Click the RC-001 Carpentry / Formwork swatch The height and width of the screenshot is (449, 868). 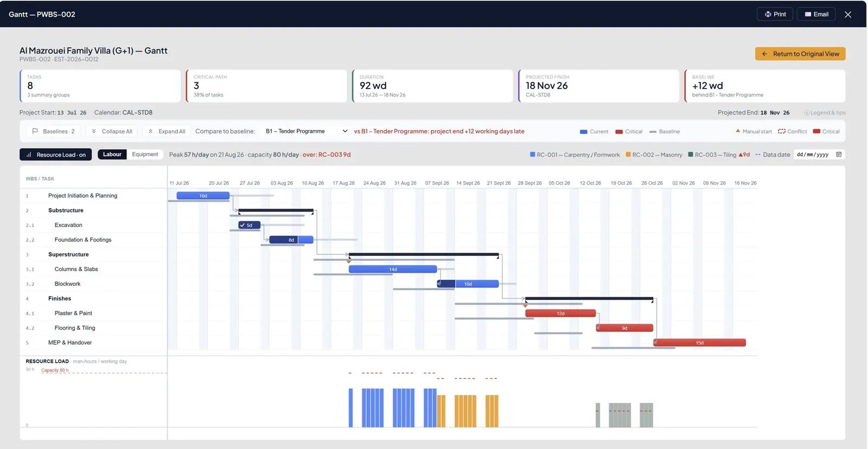(x=533, y=155)
